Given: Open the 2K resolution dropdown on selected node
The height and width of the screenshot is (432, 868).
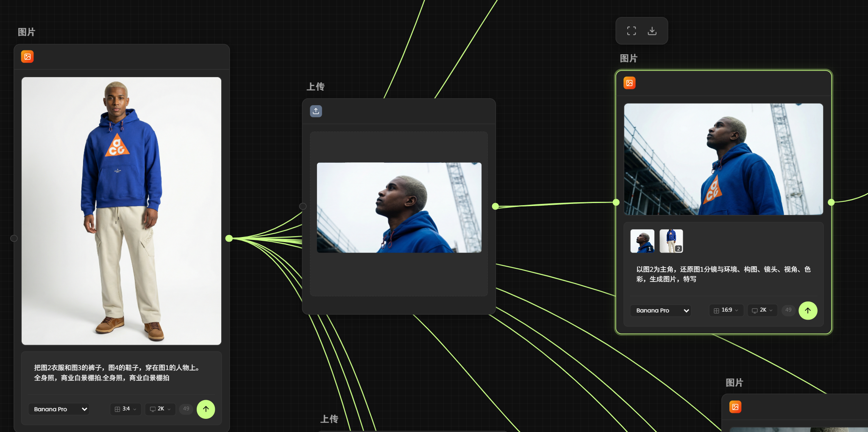Looking at the screenshot, I should 762,310.
